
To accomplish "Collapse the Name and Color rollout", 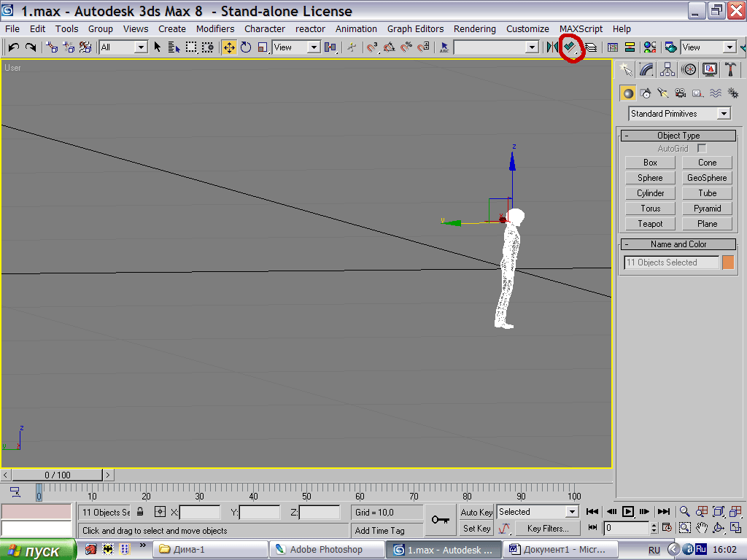I will [x=678, y=244].
